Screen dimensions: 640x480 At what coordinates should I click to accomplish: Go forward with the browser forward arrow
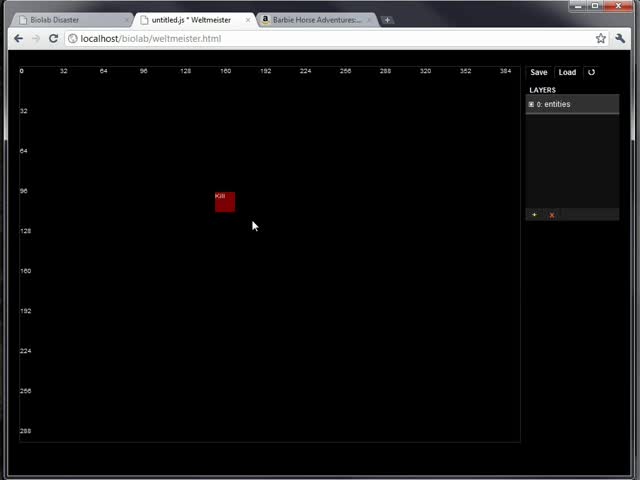36,39
